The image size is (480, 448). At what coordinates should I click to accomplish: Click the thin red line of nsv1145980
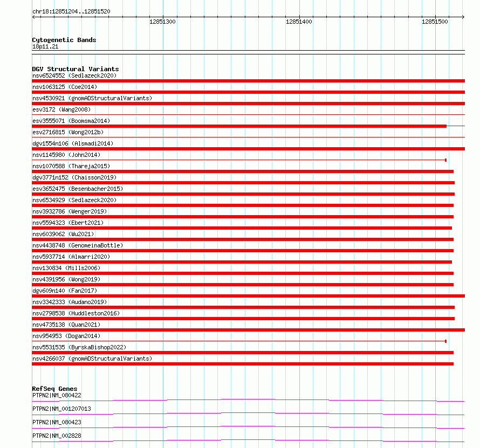(x=239, y=160)
